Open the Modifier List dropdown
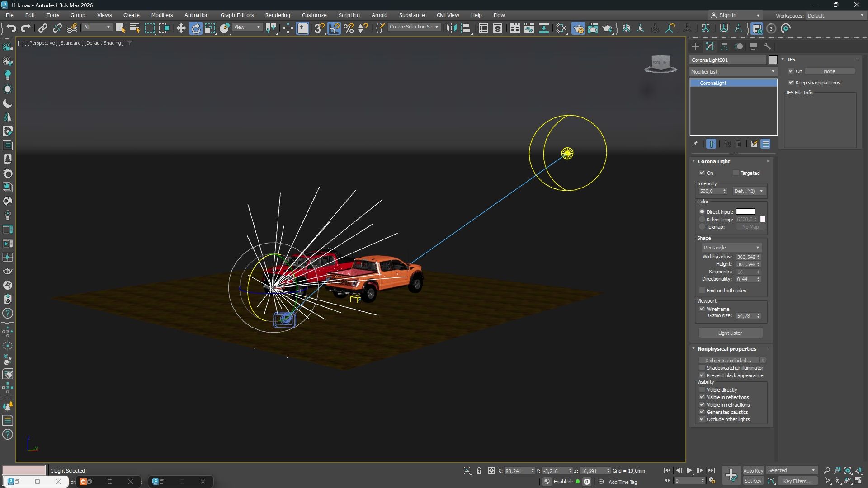The width and height of the screenshot is (868, 488). coord(732,71)
